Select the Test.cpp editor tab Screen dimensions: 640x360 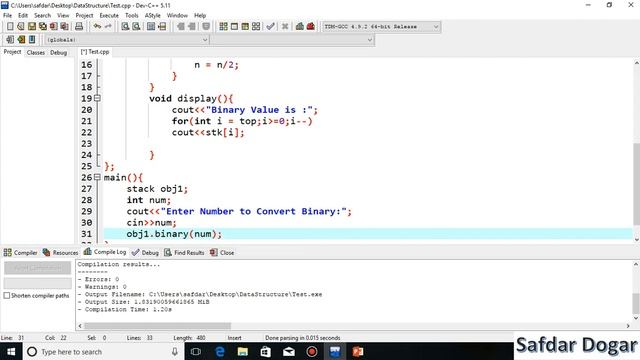(95, 52)
